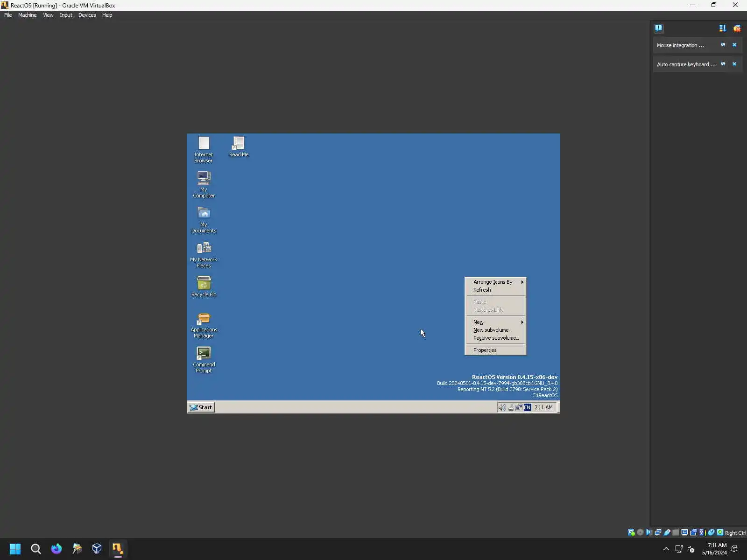This screenshot has width=747, height=560.
Task: Click the host date and time display
Action: 714,549
